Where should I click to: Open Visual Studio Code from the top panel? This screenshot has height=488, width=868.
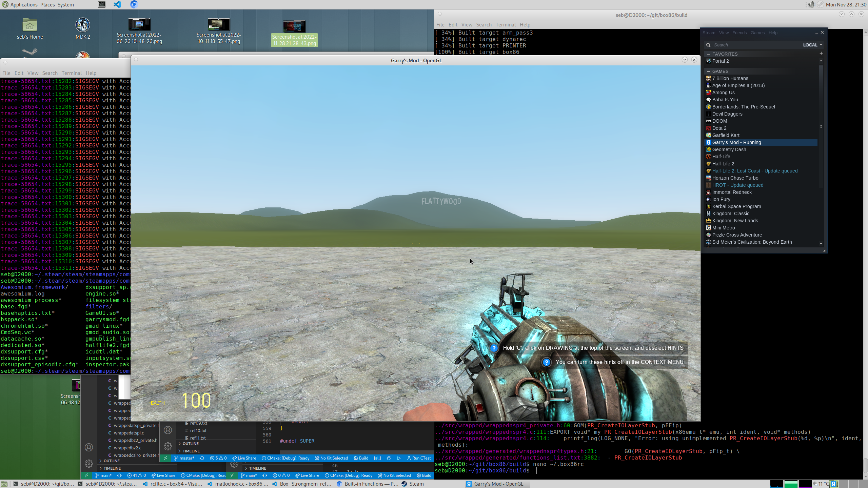117,4
